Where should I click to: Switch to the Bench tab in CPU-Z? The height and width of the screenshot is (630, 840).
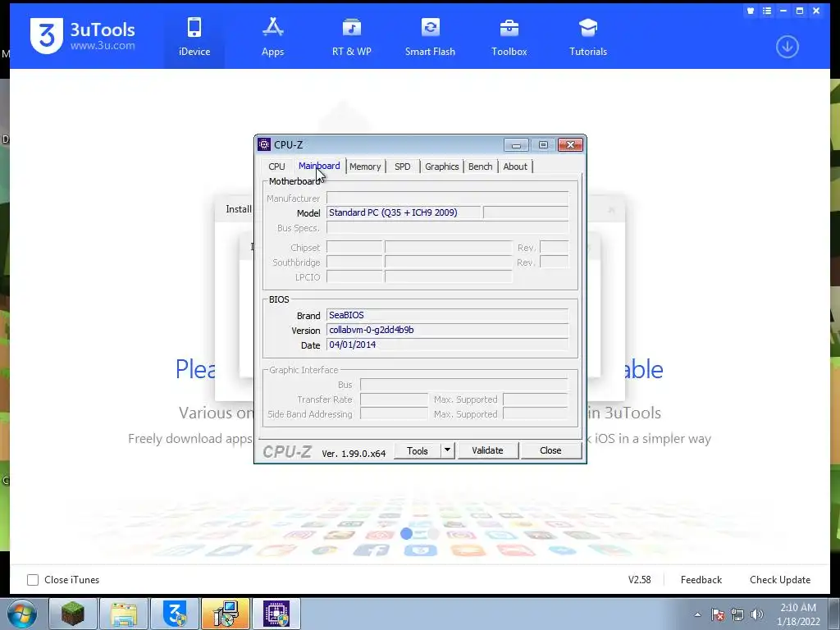coord(480,167)
